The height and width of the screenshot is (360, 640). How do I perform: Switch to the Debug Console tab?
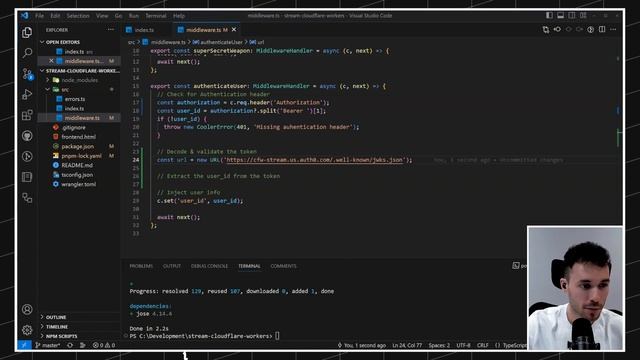[209, 266]
